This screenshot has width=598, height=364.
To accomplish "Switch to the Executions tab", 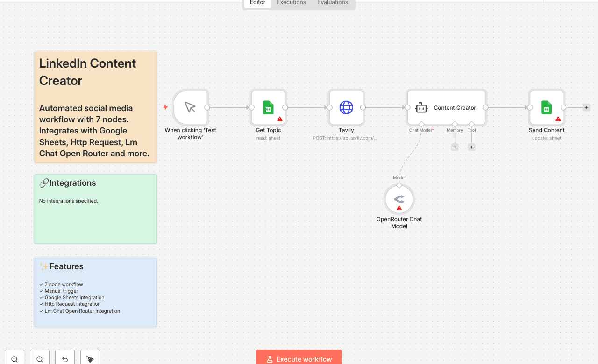I will coord(291,3).
